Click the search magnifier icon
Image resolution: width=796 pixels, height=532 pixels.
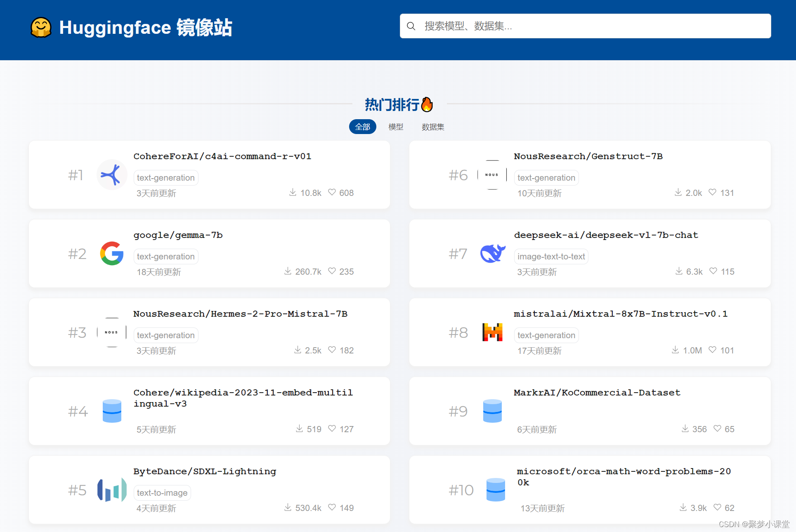[x=411, y=26]
